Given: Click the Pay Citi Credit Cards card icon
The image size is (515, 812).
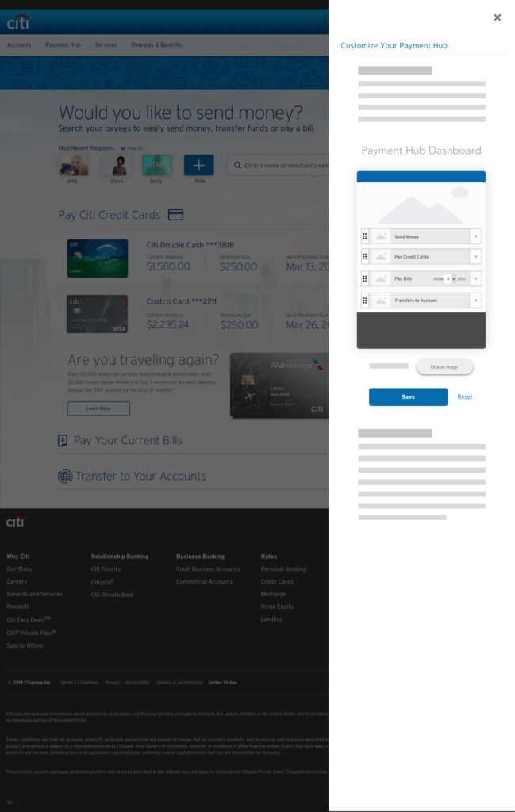Looking at the screenshot, I should click(x=175, y=215).
